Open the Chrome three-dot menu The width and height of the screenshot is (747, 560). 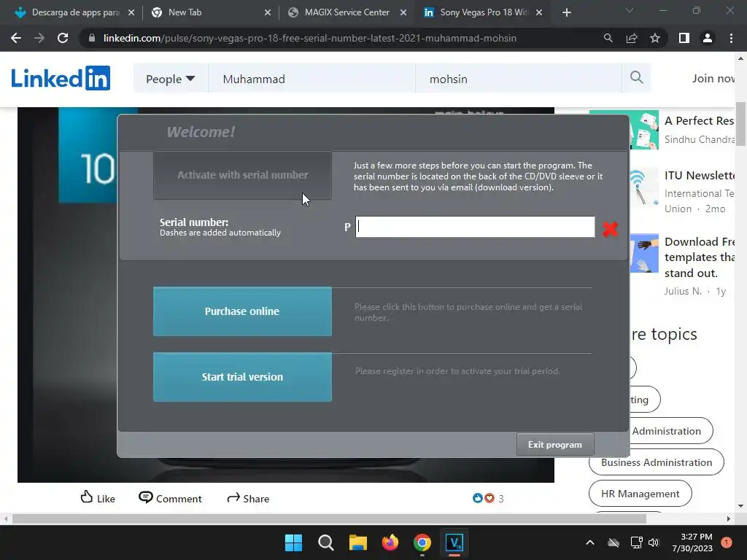(731, 38)
